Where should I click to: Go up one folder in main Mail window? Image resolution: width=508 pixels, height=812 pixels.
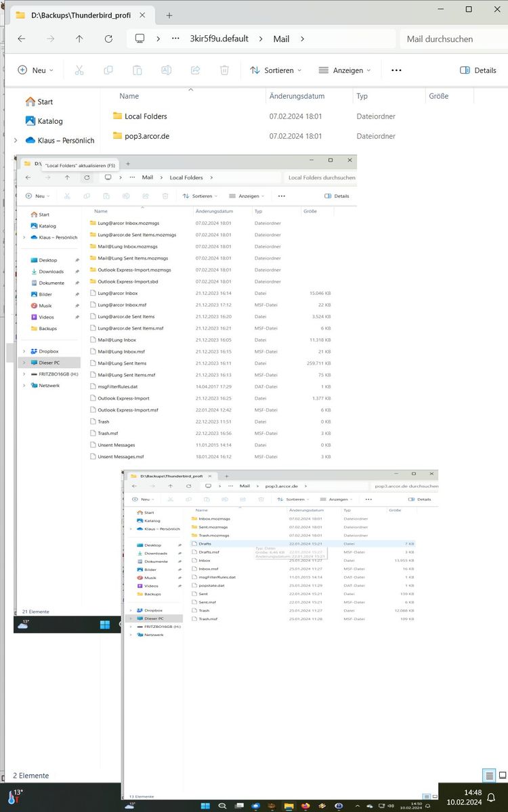pos(79,39)
